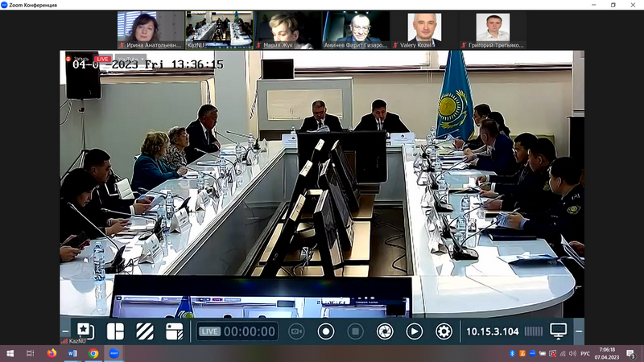Click the monitor display output icon

coord(558,331)
